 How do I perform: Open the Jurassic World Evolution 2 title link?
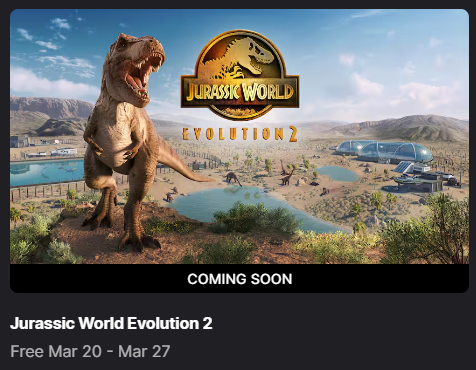click(111, 323)
